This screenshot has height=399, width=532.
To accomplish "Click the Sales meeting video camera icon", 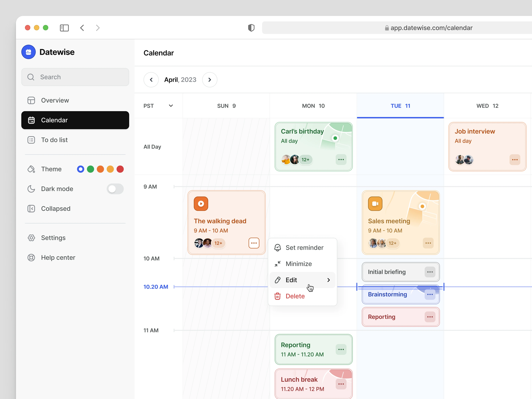I will click(375, 204).
